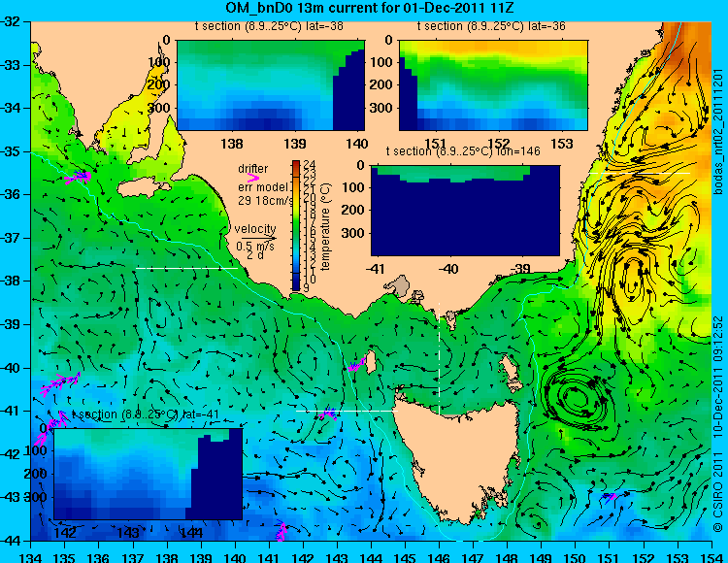
Task: Click Kangaroo Island on the map
Action: [x=142, y=187]
